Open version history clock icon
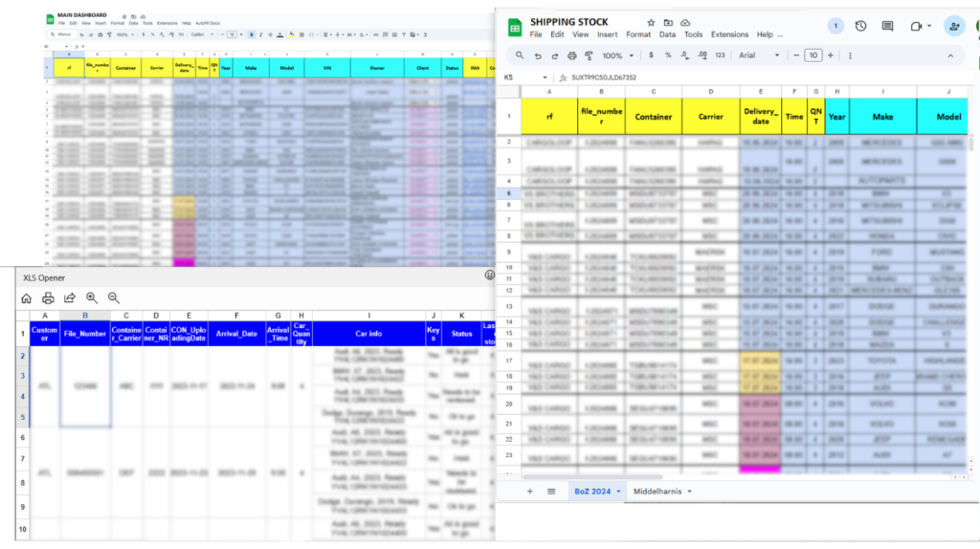Image resolution: width=980 pixels, height=549 pixels. (860, 27)
